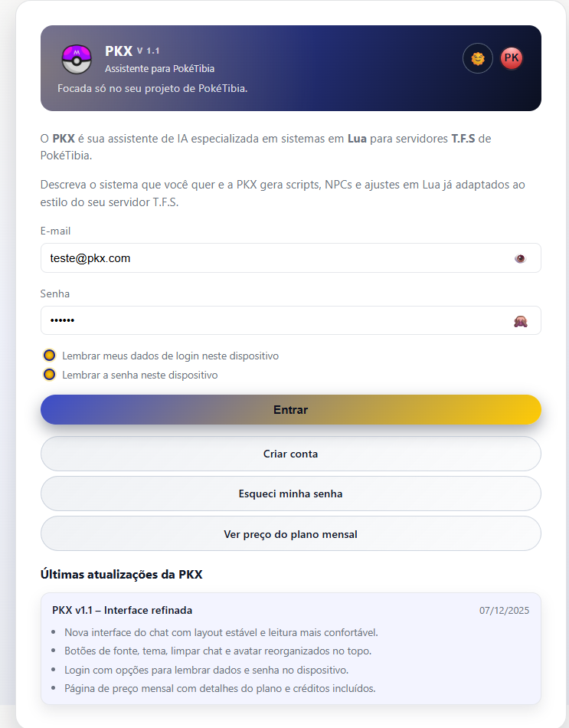Toggle theme with the sun icon button
The image size is (569, 728).
pos(478,58)
